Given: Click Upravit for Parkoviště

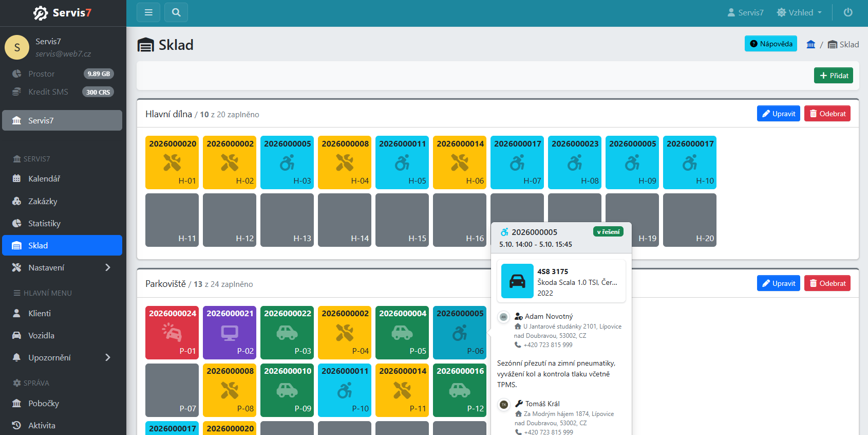Looking at the screenshot, I should coord(779,283).
